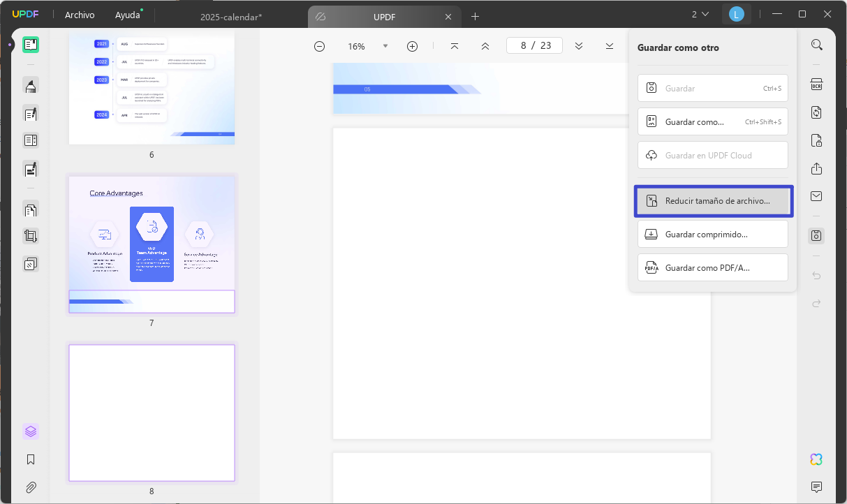Screen dimensions: 847x504
Task: Jump to the last page
Action: (x=610, y=46)
